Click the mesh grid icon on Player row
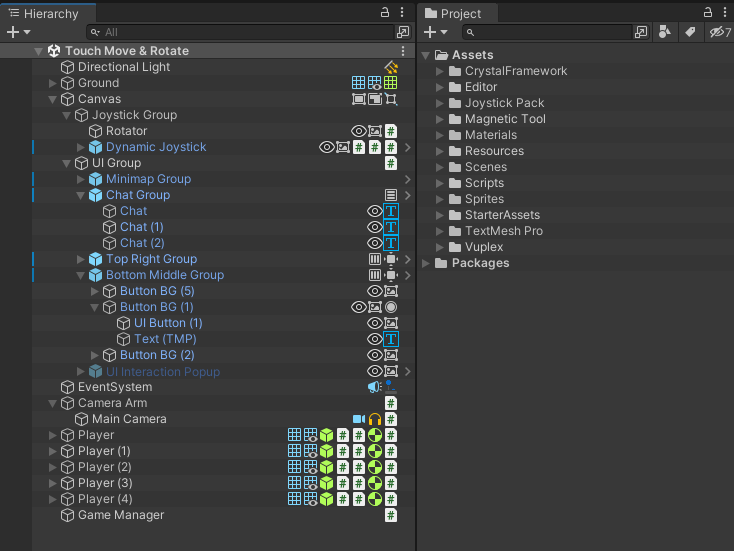 coord(294,435)
